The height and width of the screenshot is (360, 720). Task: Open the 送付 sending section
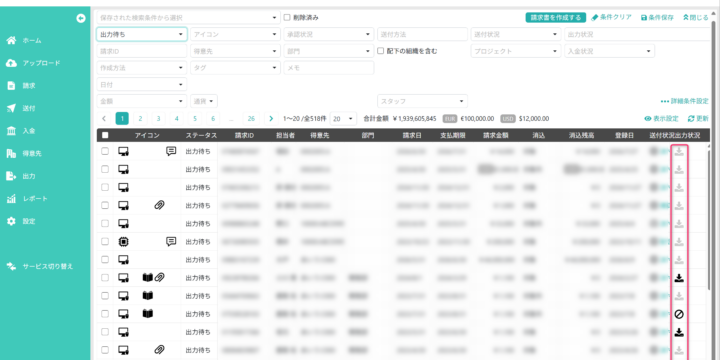(21, 108)
